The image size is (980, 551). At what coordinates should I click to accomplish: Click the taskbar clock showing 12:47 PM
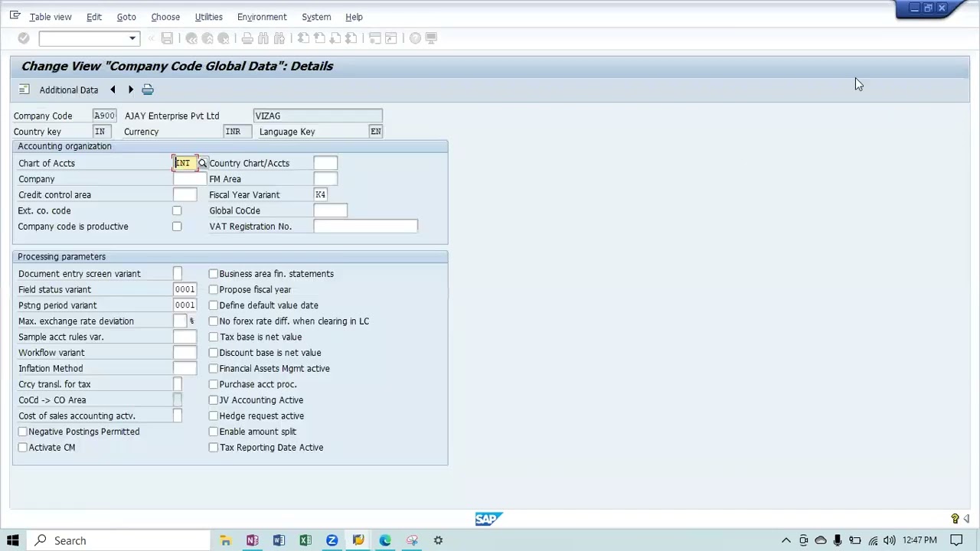(920, 540)
